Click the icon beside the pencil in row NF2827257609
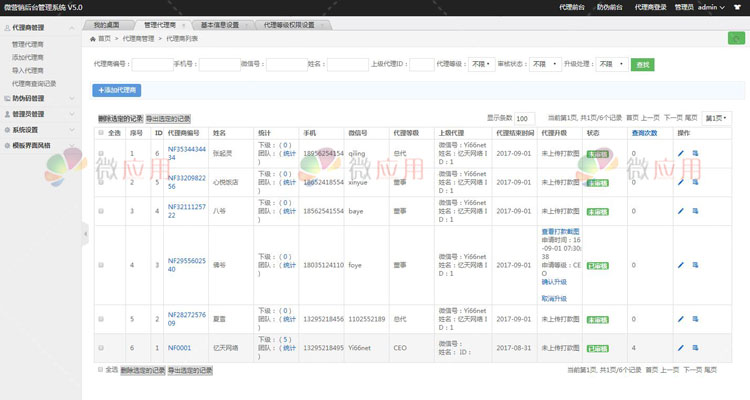The image size is (750, 400). pos(695,319)
